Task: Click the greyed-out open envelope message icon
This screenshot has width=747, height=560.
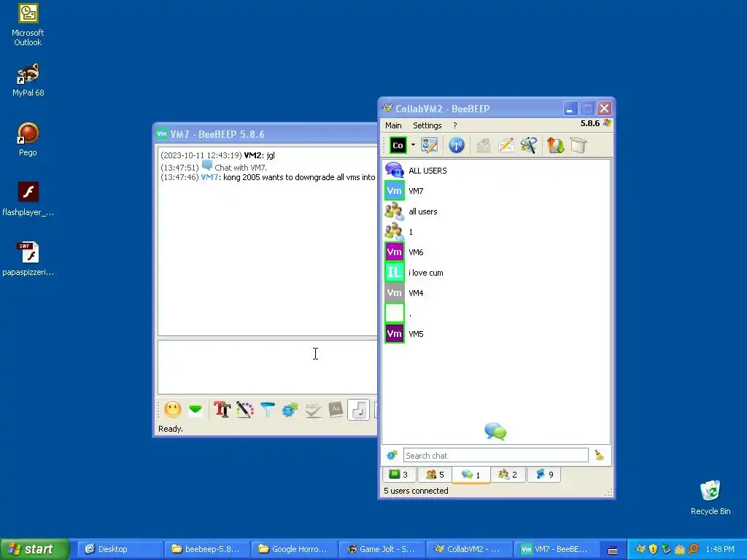Action: (x=483, y=145)
